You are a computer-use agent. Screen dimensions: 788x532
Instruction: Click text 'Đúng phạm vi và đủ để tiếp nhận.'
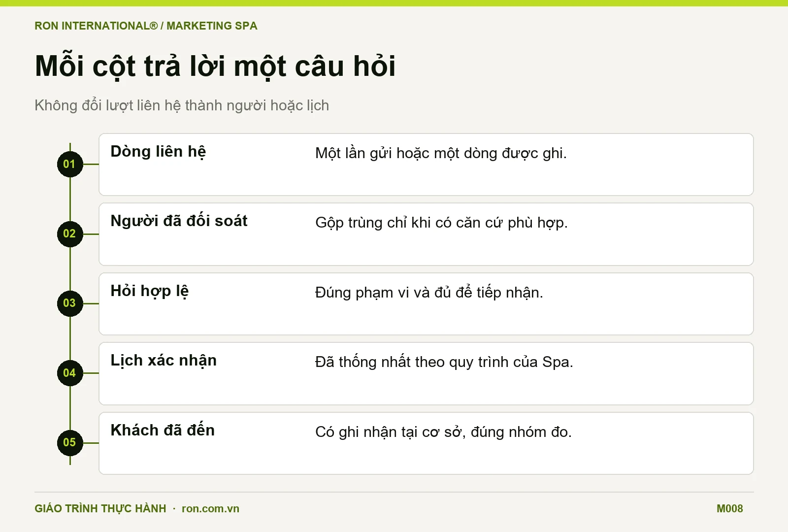pyautogui.click(x=429, y=293)
